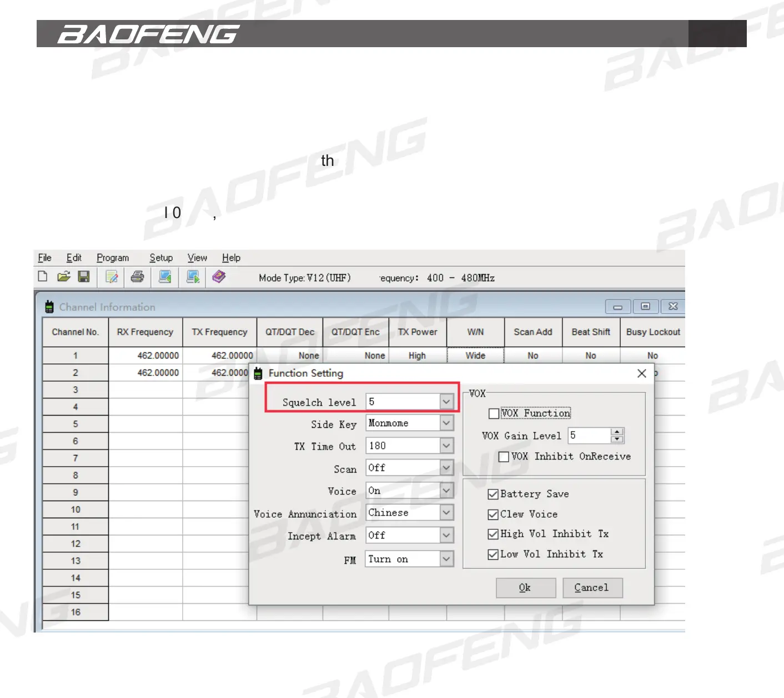Click channel 1 Busy Lockout "No" cell

coord(653,356)
